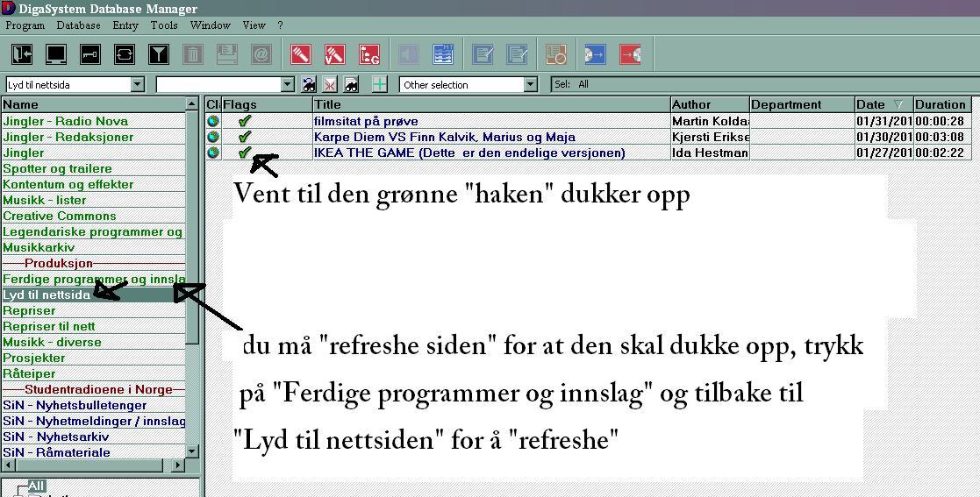Open the empty search combo box dropdown arrow
The height and width of the screenshot is (497, 980).
point(288,84)
